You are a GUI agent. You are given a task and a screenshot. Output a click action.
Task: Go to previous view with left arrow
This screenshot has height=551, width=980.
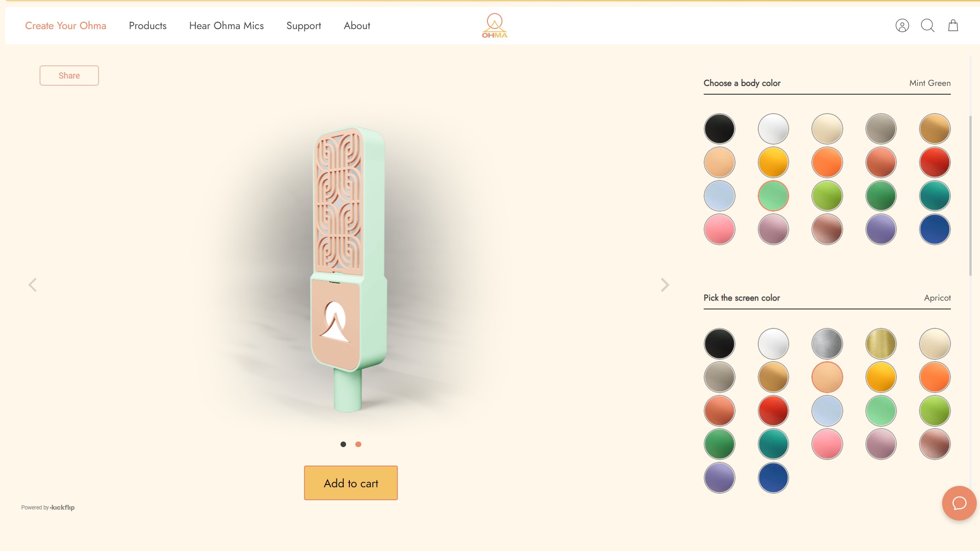coord(32,285)
